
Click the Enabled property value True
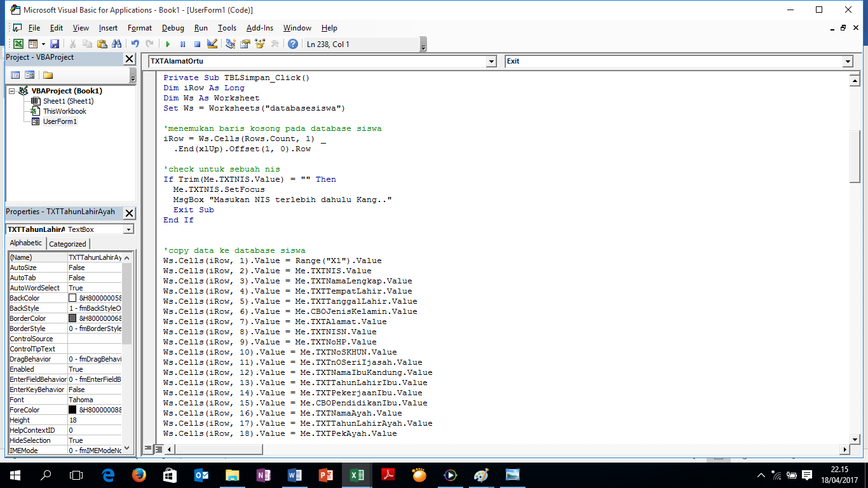tap(94, 369)
